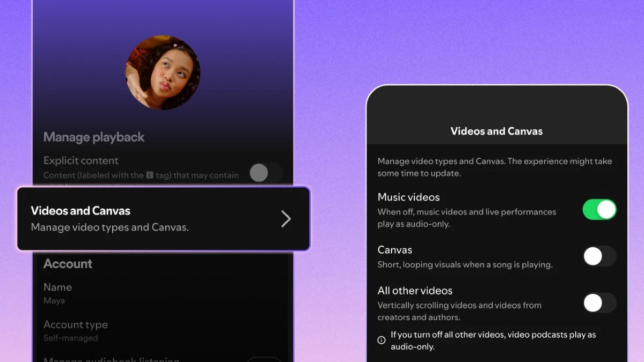Toggle the switch beside Manage audiobook listening
644x362 pixels.
click(x=265, y=359)
